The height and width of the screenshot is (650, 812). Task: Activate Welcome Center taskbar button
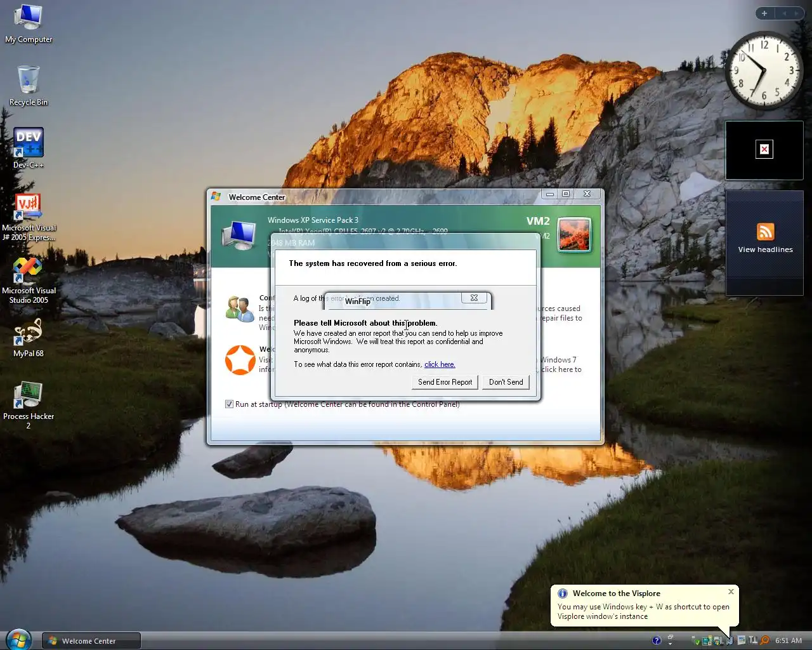(x=91, y=640)
